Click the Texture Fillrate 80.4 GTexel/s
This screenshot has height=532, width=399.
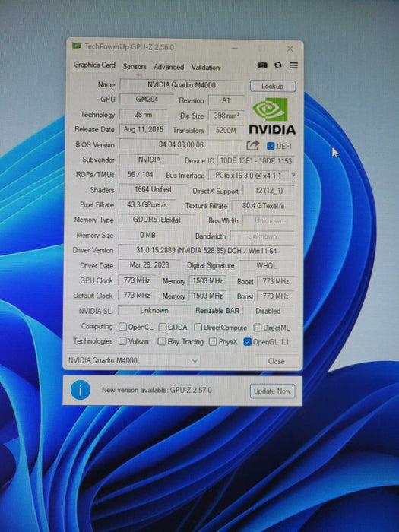[263, 206]
